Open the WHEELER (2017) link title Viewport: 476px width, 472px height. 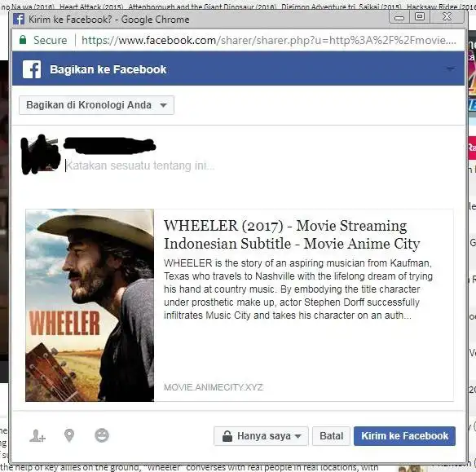click(292, 234)
